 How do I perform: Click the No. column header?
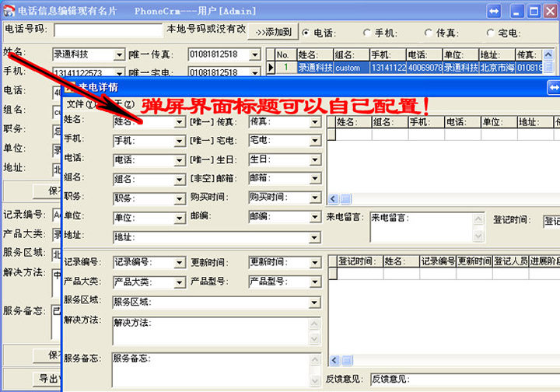(x=286, y=55)
